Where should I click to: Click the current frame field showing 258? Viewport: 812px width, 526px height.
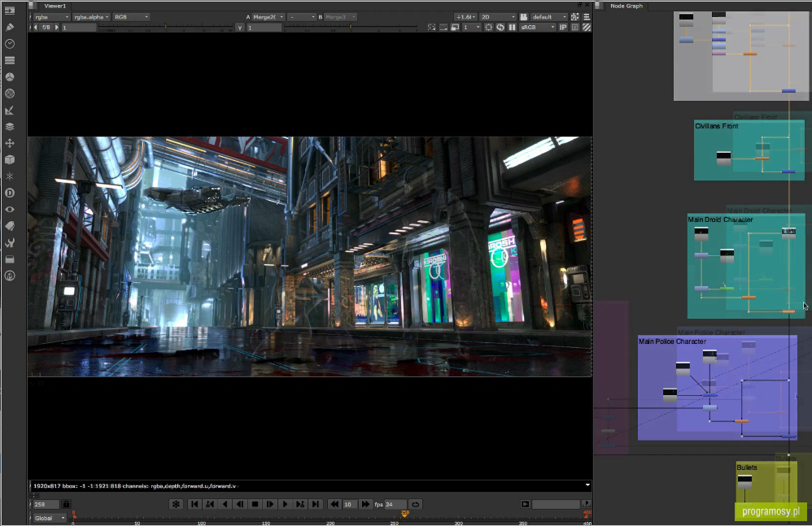46,504
